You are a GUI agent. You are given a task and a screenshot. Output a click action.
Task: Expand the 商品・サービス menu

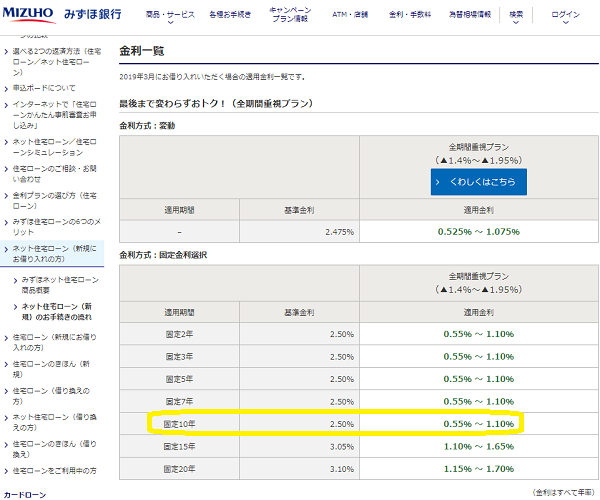click(170, 17)
